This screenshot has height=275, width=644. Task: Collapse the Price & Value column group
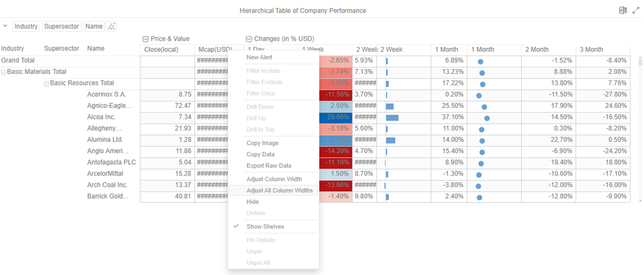[x=146, y=39]
